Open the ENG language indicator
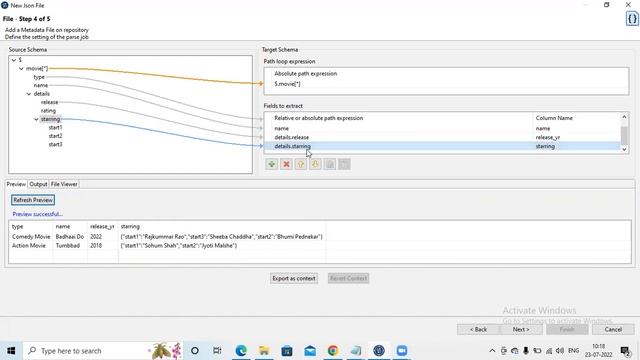 click(x=573, y=351)
